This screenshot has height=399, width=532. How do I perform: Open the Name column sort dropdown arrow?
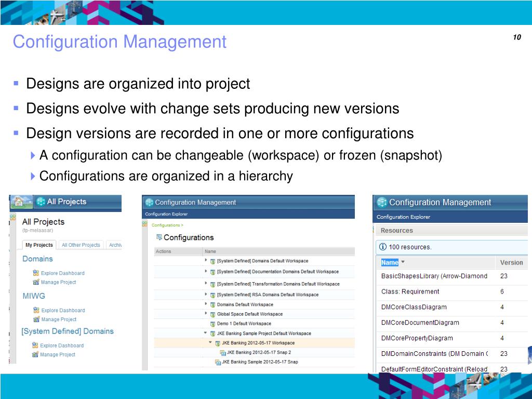coord(403,262)
